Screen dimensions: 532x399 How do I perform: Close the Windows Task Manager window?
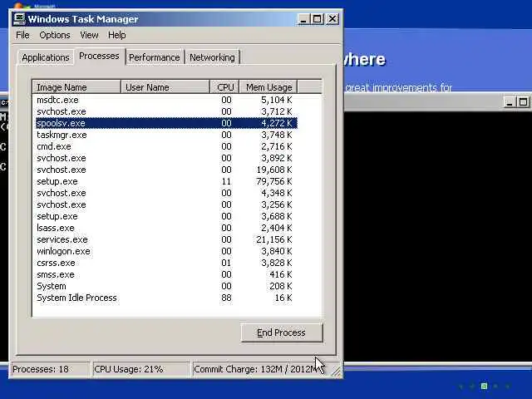tap(332, 19)
